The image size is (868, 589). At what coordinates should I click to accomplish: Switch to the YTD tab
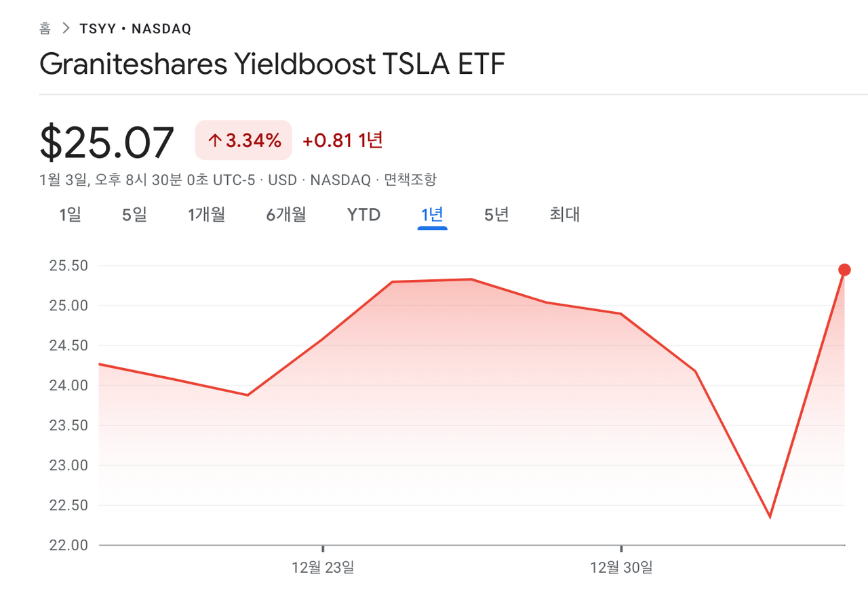click(363, 215)
